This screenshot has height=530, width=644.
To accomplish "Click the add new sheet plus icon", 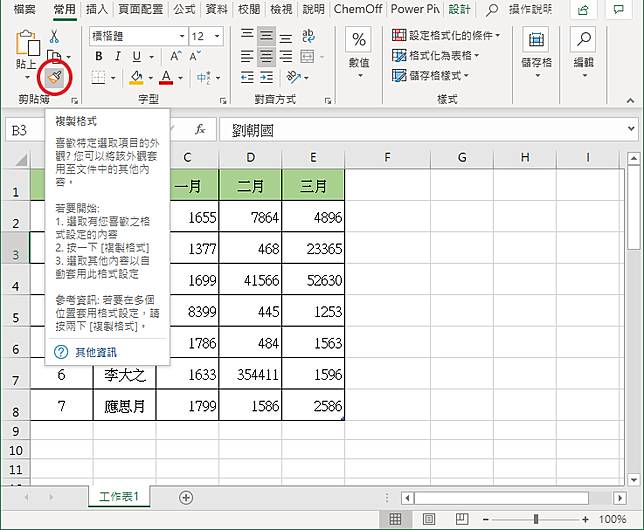I will pos(186,497).
